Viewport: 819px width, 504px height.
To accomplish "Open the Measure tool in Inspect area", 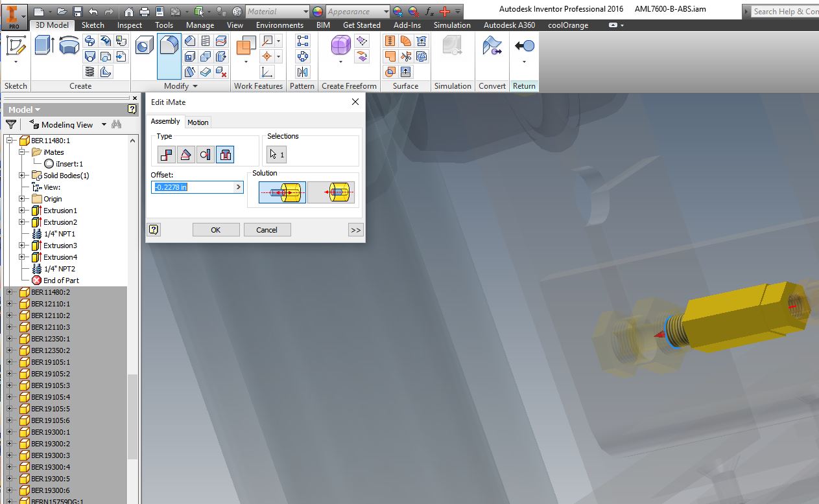I will tap(129, 25).
